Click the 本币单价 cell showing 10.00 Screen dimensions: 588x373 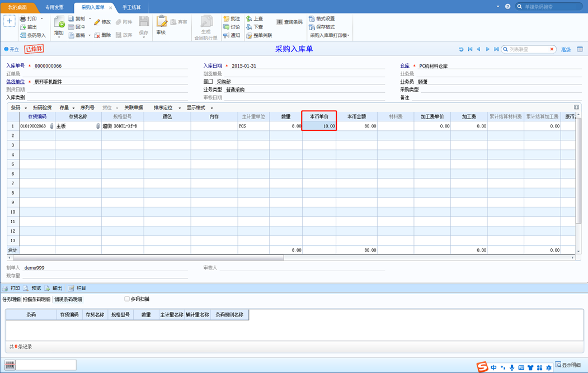point(319,126)
